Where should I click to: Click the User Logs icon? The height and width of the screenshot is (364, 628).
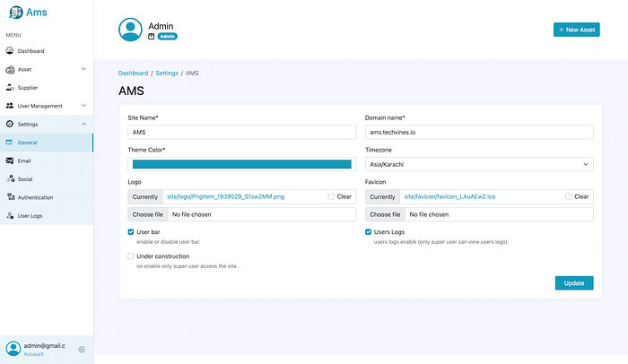click(10, 215)
